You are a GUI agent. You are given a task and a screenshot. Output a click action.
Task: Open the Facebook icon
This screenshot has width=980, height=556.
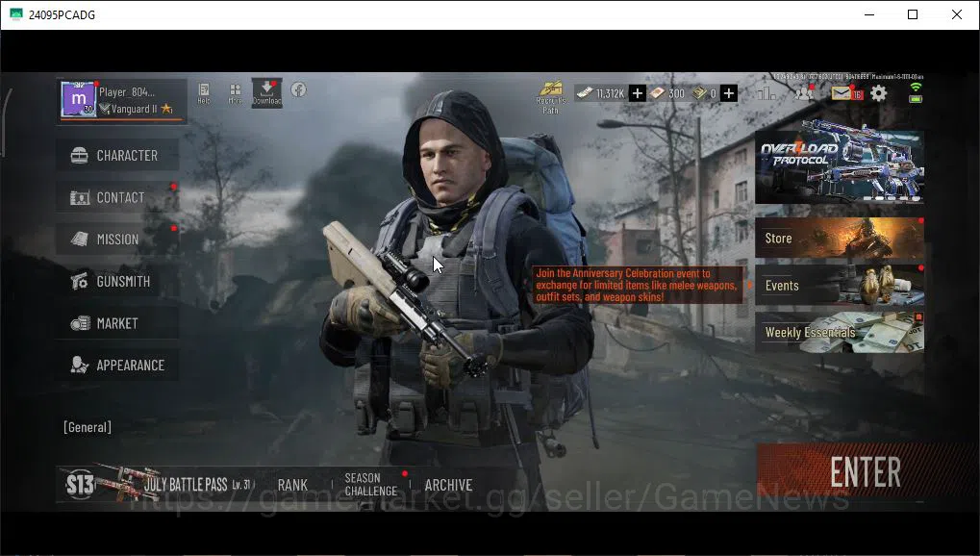click(299, 89)
